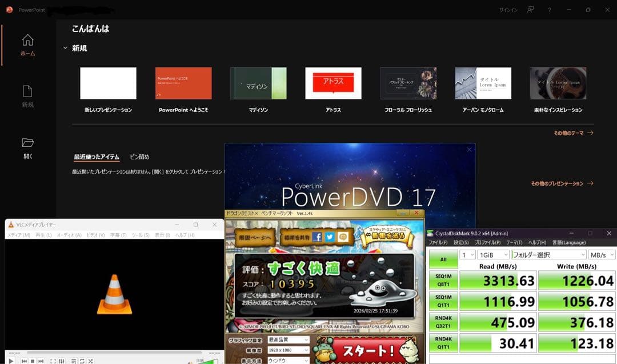Open VLC メディア(M) menu
617x364 pixels.
pos(18,235)
